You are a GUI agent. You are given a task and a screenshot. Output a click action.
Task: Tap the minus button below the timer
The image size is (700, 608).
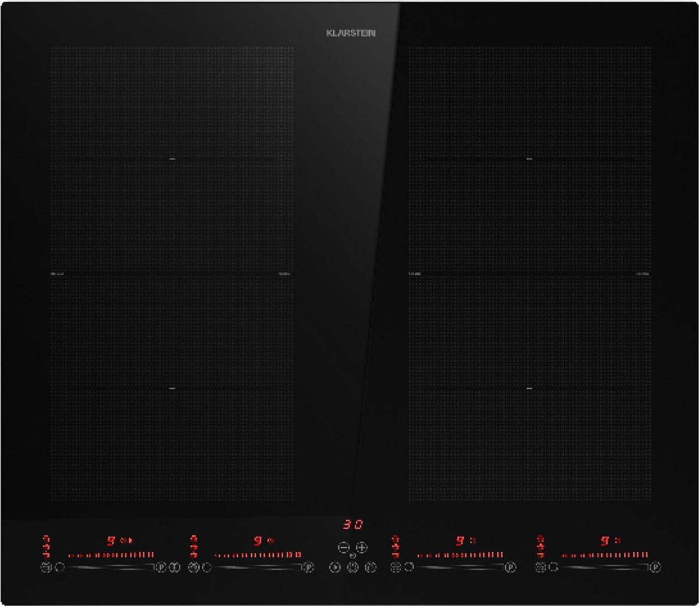pyautogui.click(x=344, y=547)
